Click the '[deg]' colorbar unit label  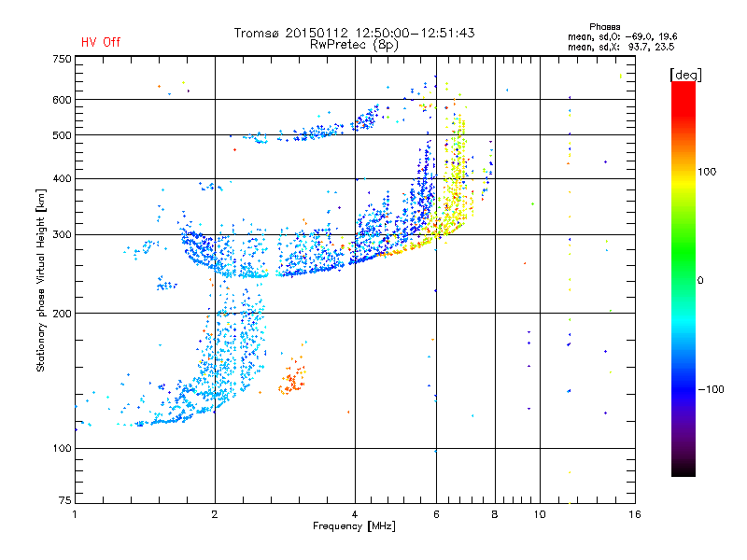[685, 75]
